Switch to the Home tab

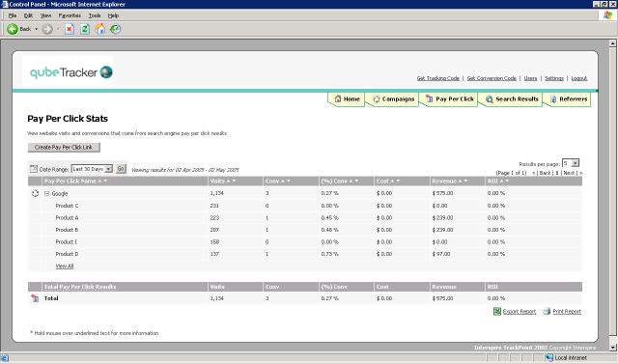[347, 98]
